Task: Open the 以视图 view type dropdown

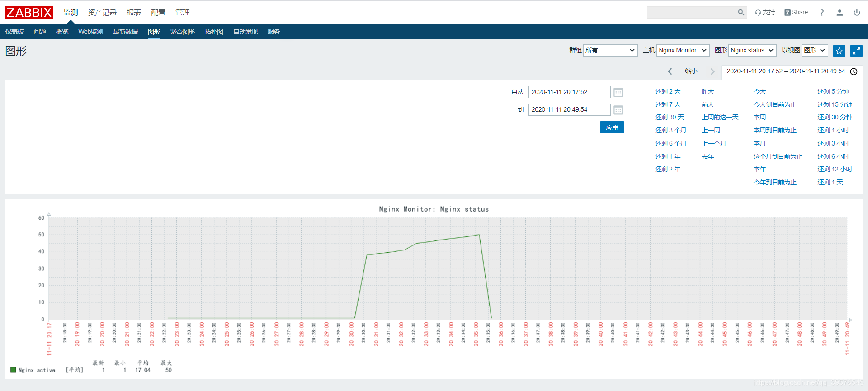Action: [815, 50]
